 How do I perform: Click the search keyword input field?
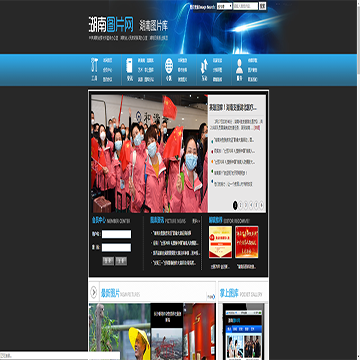245,6
